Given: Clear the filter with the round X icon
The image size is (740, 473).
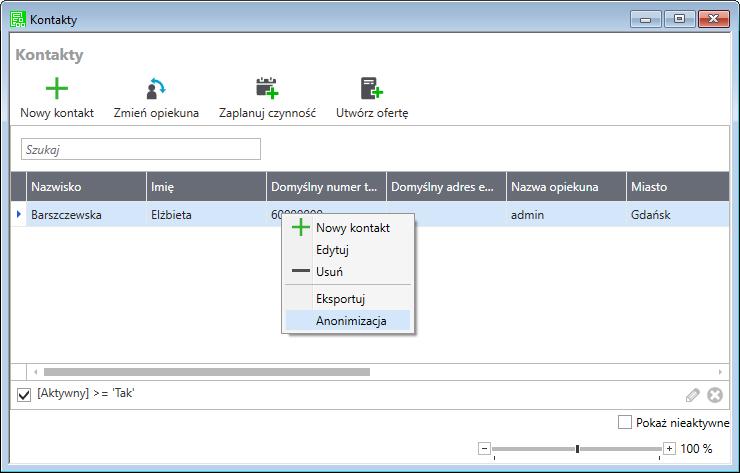Looking at the screenshot, I should click(715, 395).
